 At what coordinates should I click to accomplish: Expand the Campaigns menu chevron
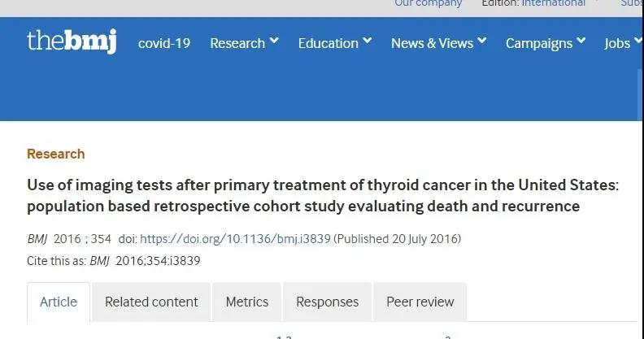(581, 41)
